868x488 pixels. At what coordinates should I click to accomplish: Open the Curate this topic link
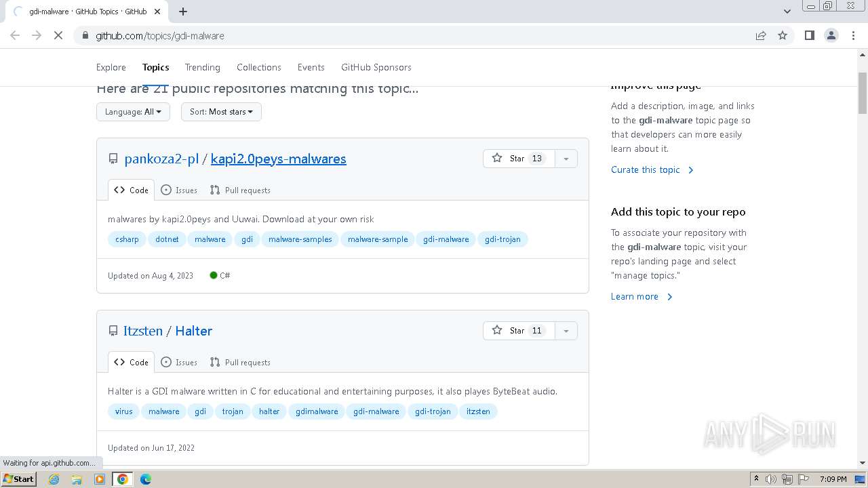click(x=652, y=170)
